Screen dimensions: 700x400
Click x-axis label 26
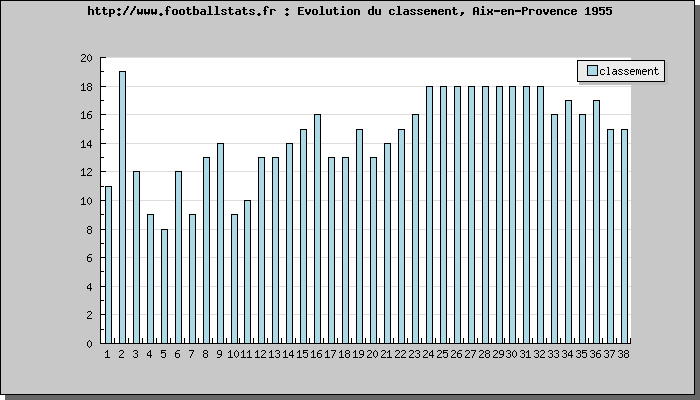click(456, 354)
